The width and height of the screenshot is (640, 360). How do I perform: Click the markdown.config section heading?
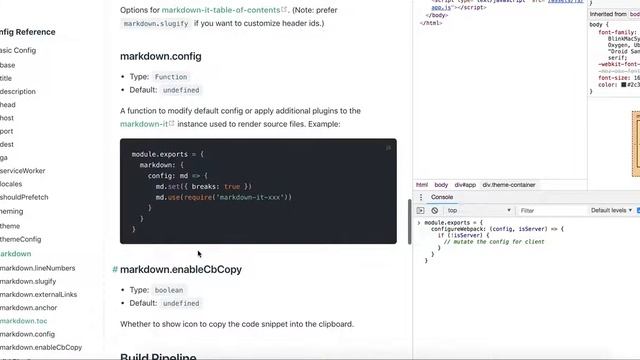click(161, 56)
